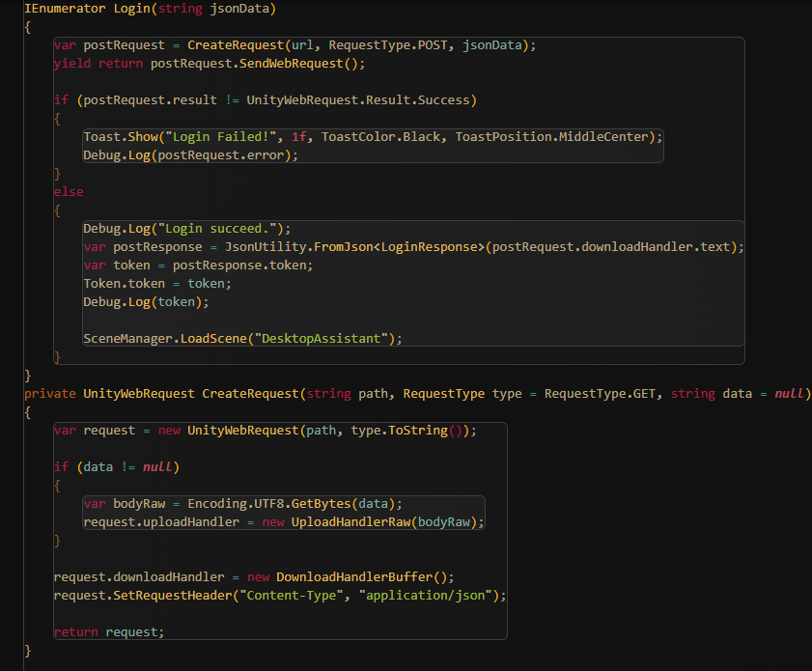
Task: Click 'ToastPosition.MiddleCenter' argument
Action: point(551,137)
